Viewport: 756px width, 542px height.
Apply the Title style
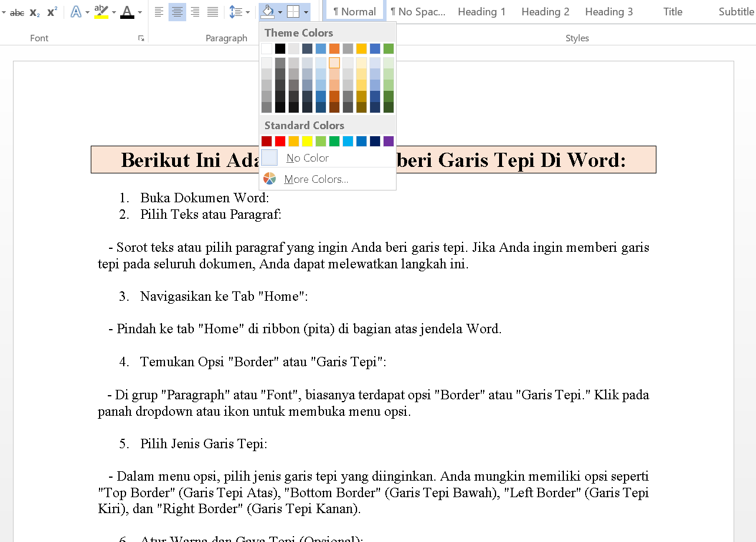[x=672, y=12]
